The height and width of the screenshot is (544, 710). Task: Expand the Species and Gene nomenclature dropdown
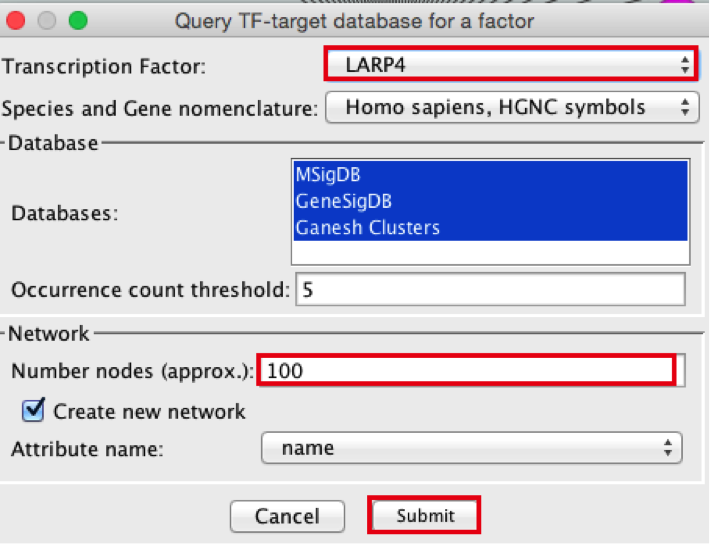click(511, 107)
